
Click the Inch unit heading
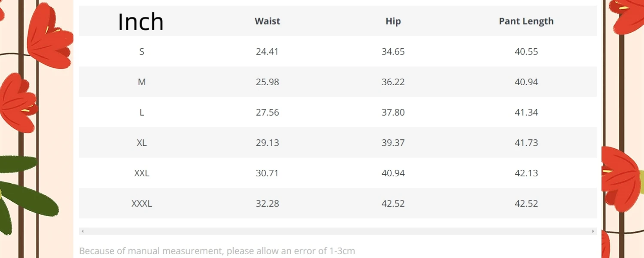(x=141, y=21)
